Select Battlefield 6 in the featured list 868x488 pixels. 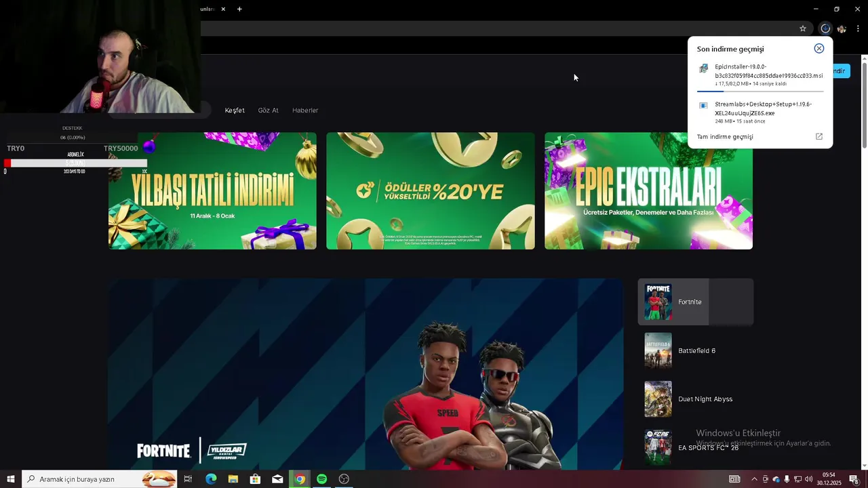pyautogui.click(x=696, y=350)
